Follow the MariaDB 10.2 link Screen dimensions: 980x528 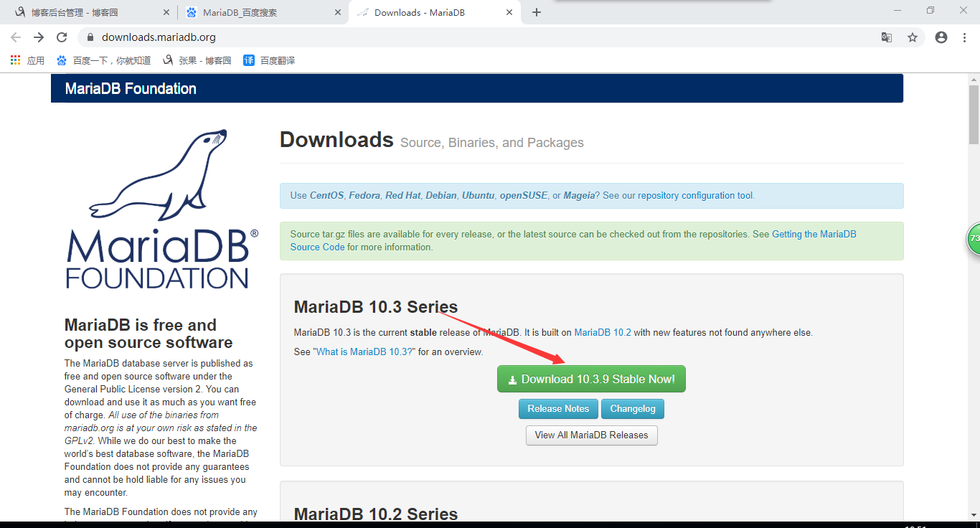[x=603, y=332]
